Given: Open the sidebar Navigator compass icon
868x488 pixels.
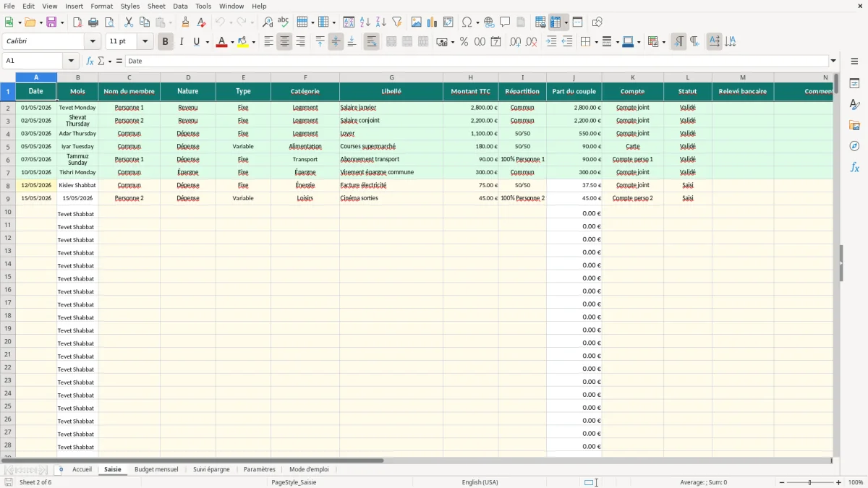Looking at the screenshot, I should click(854, 147).
